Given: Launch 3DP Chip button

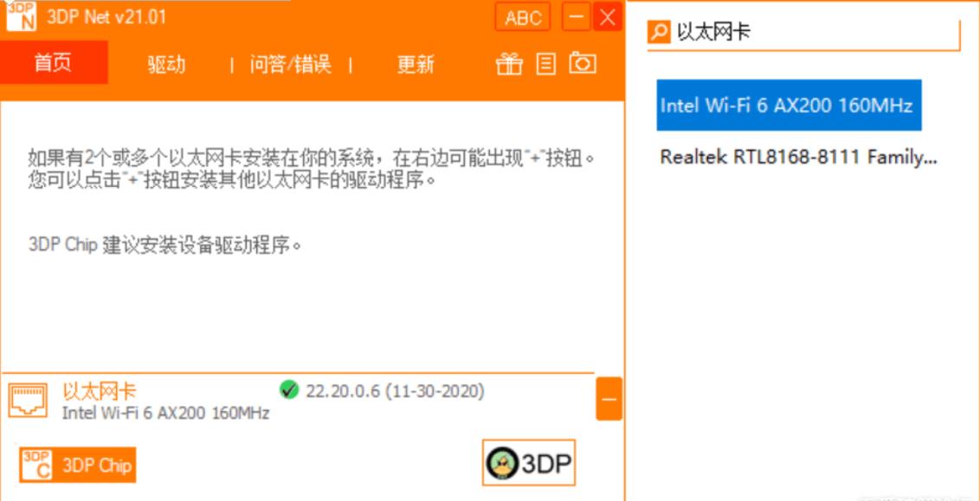Looking at the screenshot, I should coord(78,465).
